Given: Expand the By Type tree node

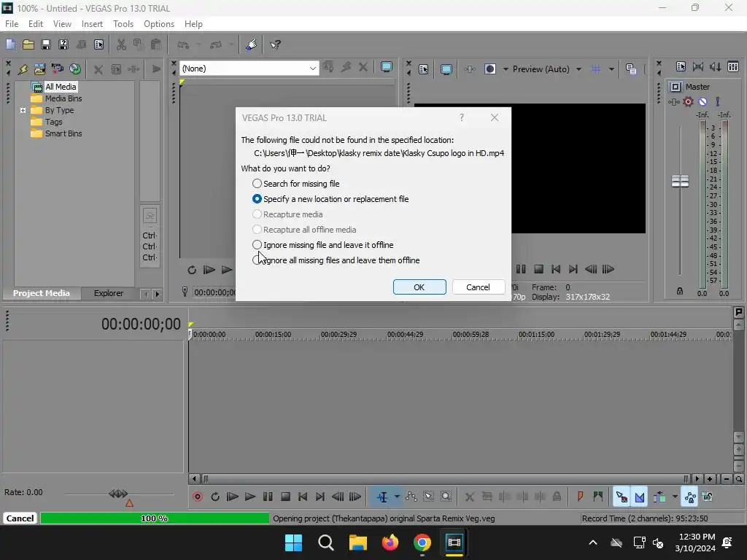Looking at the screenshot, I should pos(23,111).
